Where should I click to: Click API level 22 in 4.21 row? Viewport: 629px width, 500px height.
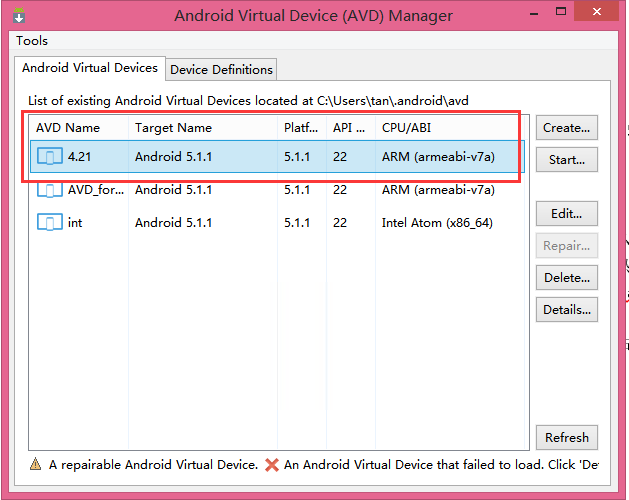(340, 157)
